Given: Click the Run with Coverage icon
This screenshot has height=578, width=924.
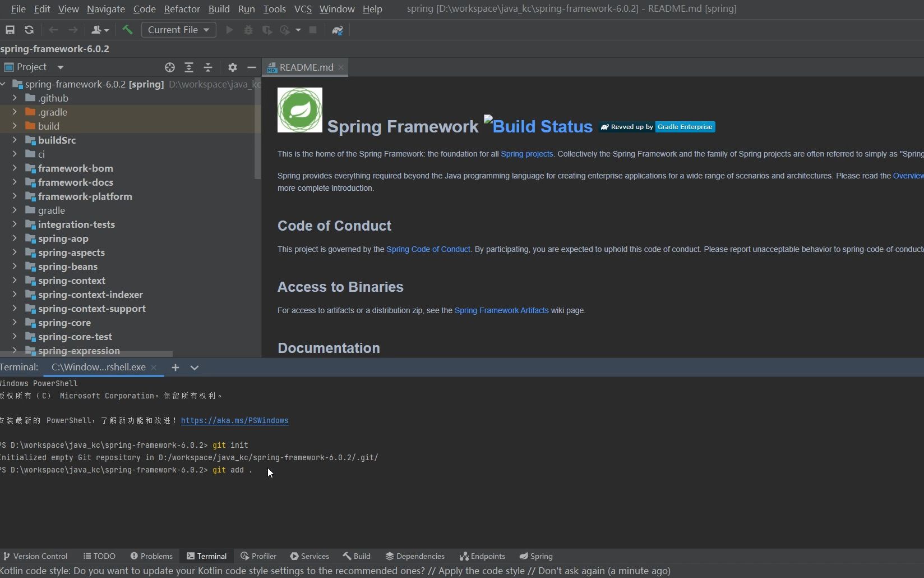Looking at the screenshot, I should tap(267, 30).
